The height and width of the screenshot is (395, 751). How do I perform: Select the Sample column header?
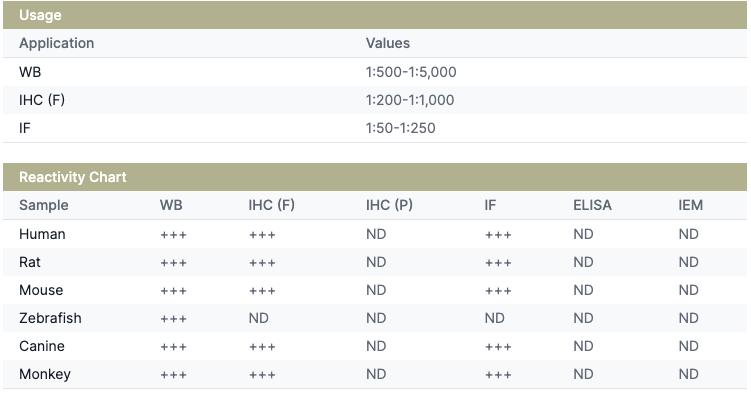(44, 205)
